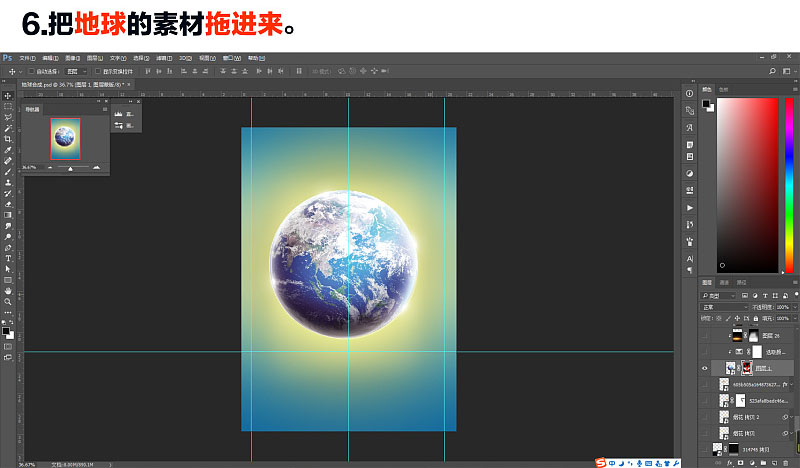Open the 编辑 menu
Viewport: 800px width, 468px height.
(50, 58)
